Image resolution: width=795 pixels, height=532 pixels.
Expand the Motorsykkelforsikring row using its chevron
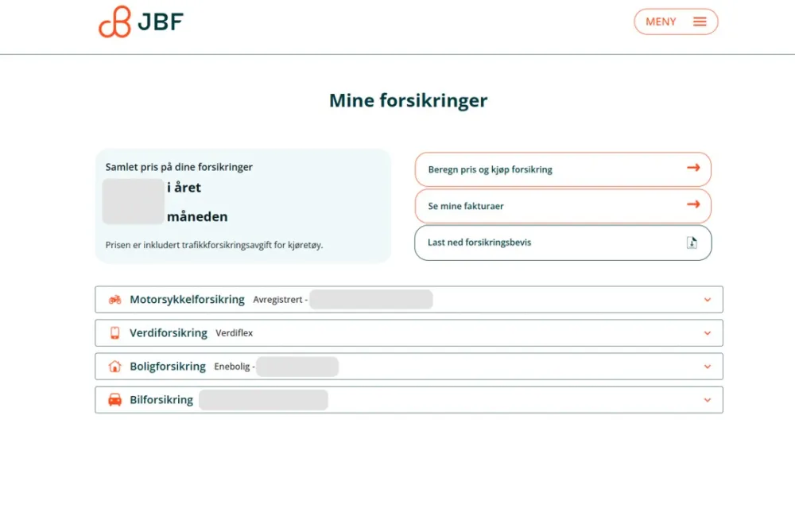click(707, 300)
